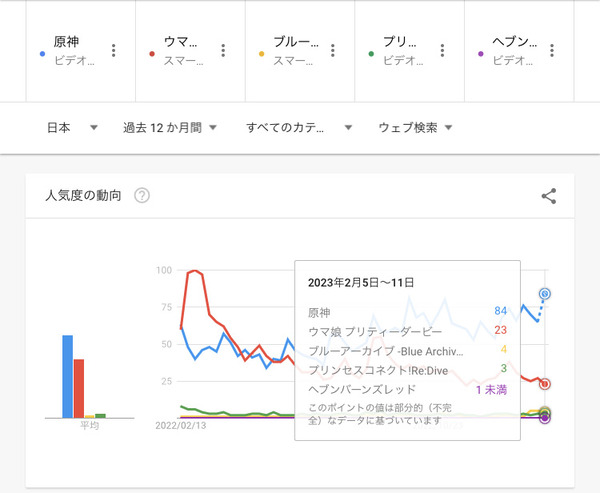Click the red average bar in the chart
Image resolution: width=600 pixels, height=493 pixels.
[79, 389]
